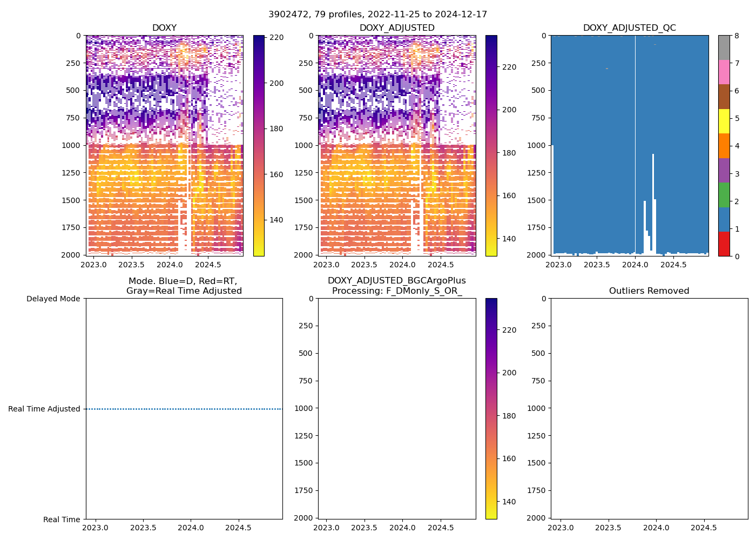
Task: Select the green QC colorbar segment
Action: [x=724, y=195]
